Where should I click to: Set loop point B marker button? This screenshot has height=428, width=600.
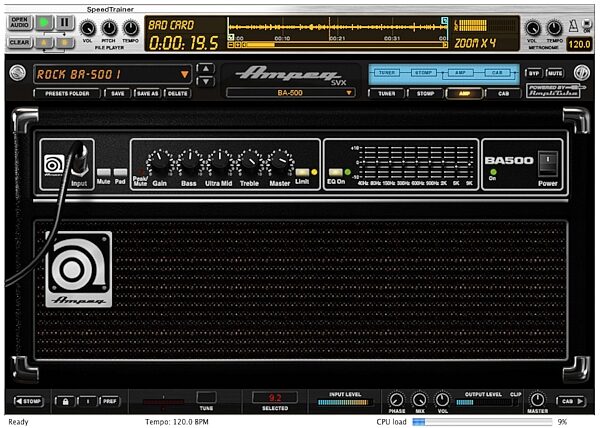coord(65,42)
